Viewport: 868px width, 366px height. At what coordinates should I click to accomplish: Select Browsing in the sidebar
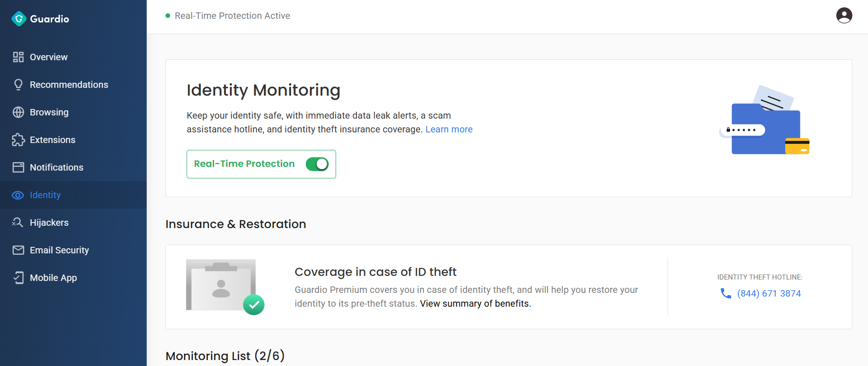(74, 112)
